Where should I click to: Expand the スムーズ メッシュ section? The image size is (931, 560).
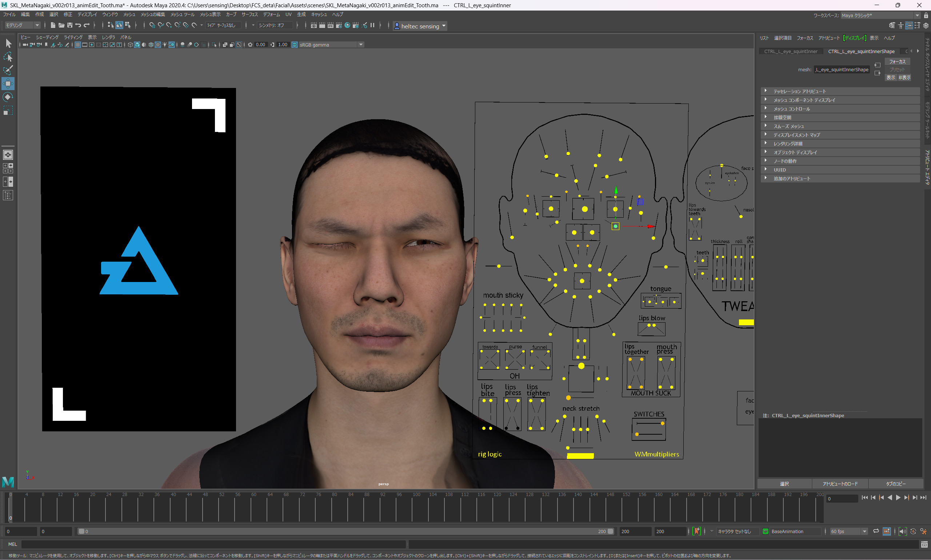[789, 126]
